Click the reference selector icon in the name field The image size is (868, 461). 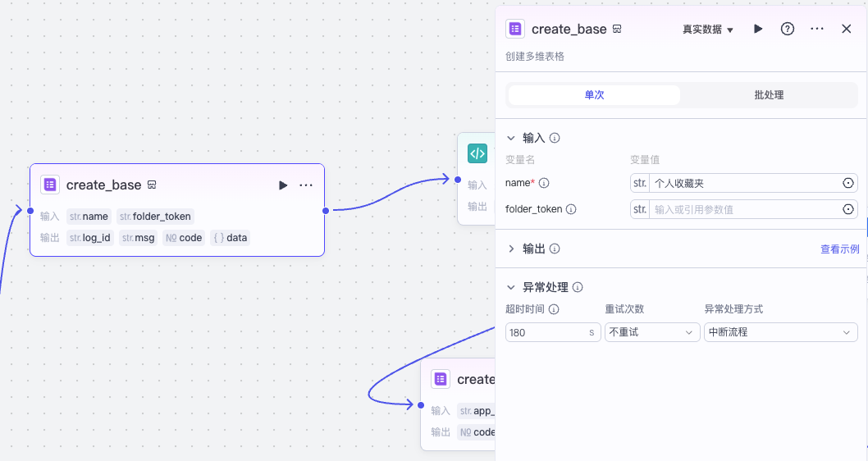(848, 183)
